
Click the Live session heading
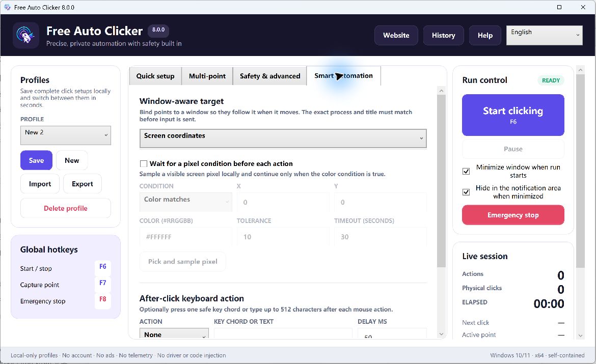click(484, 256)
